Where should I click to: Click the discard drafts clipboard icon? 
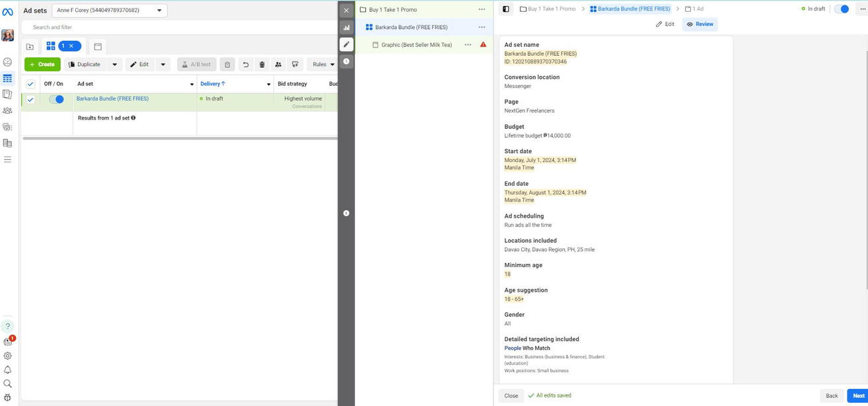click(x=227, y=64)
